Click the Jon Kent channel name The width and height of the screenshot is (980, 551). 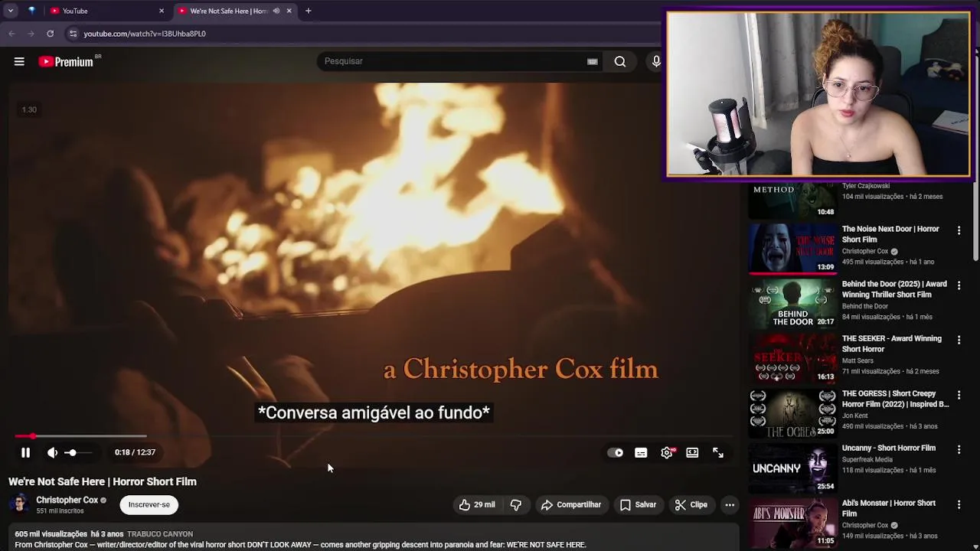[x=855, y=416]
